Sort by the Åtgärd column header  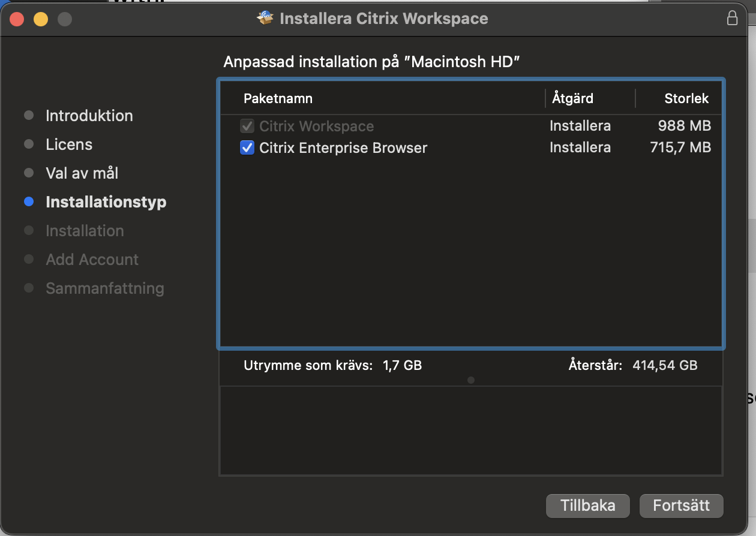click(572, 98)
